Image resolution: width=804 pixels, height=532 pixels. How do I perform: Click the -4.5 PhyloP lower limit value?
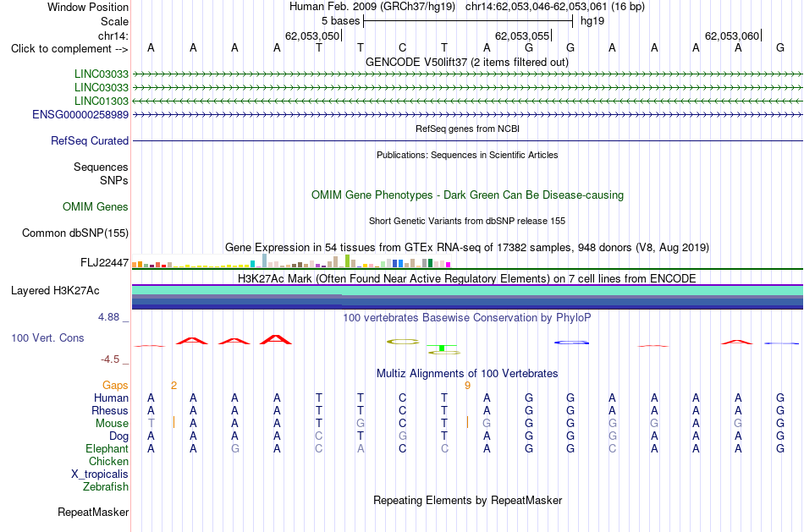pos(110,359)
